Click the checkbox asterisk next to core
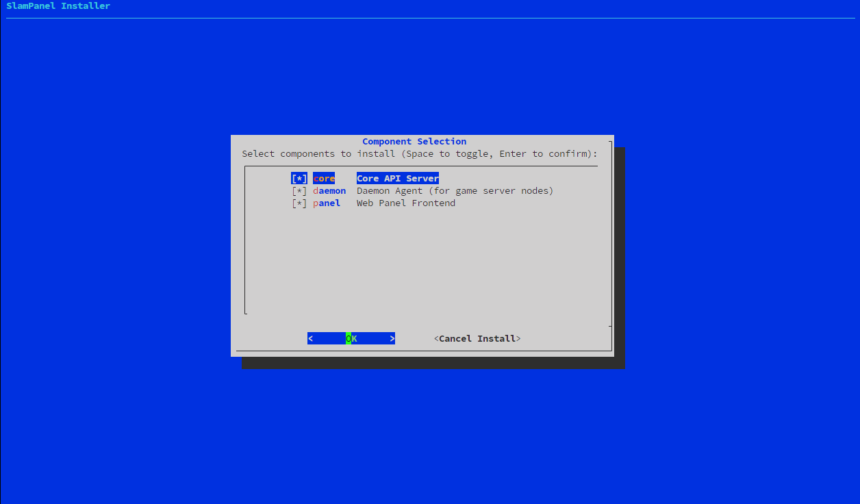The image size is (860, 504). (x=299, y=178)
